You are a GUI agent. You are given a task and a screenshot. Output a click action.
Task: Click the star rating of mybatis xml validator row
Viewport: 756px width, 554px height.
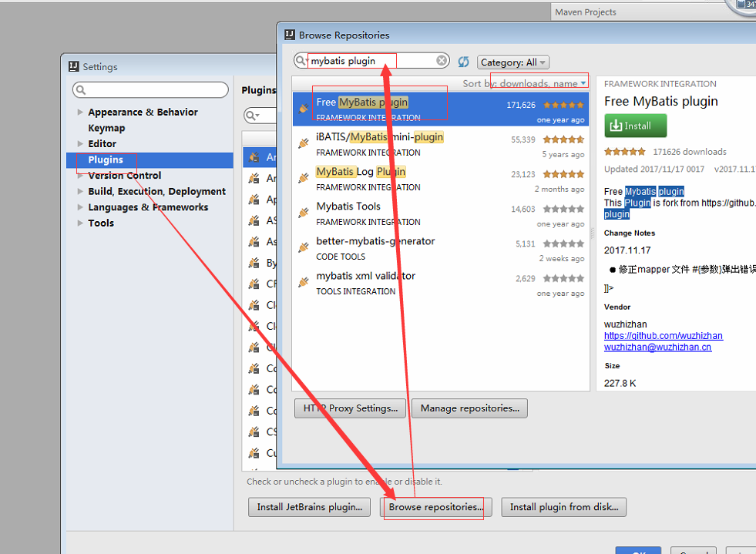(563, 278)
